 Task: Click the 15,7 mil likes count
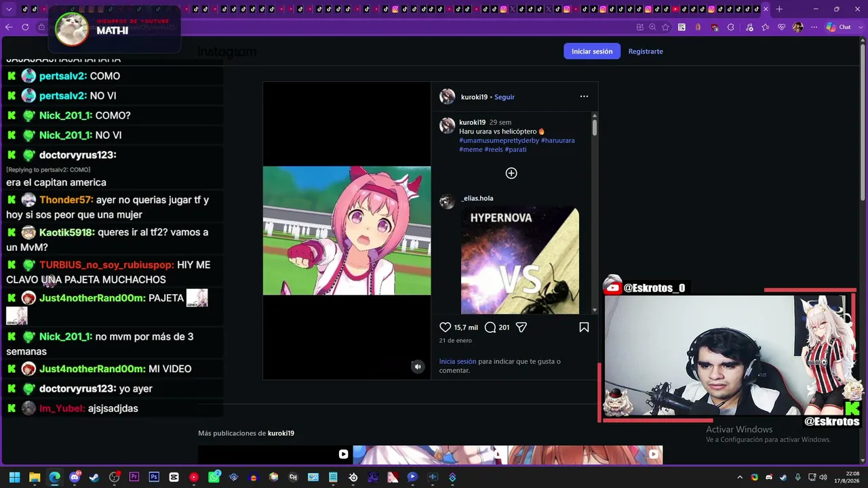tap(466, 327)
